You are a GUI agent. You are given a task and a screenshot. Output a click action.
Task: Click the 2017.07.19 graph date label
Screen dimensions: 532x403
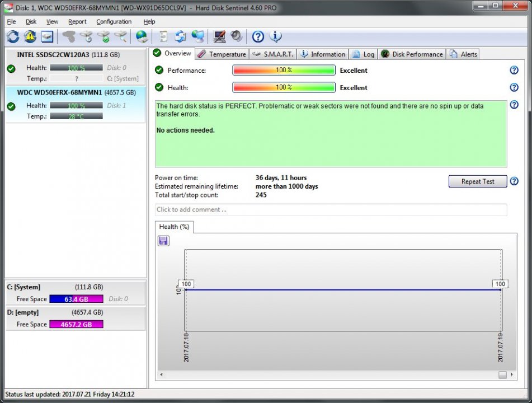coord(501,348)
